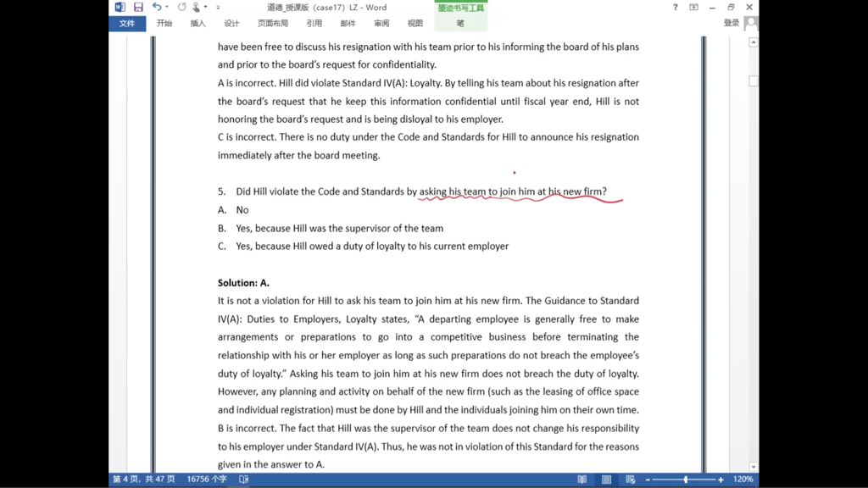
Task: Click the zoom out minus button
Action: tap(648, 480)
